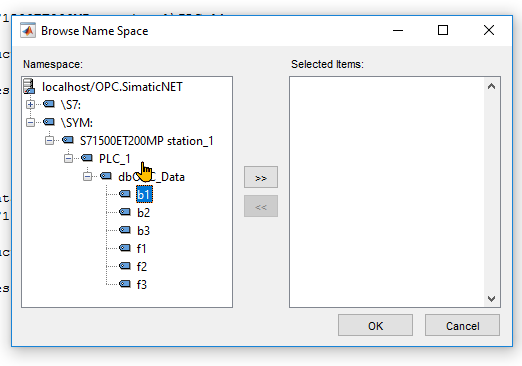Select item f2 in the namespace tree

click(x=142, y=266)
